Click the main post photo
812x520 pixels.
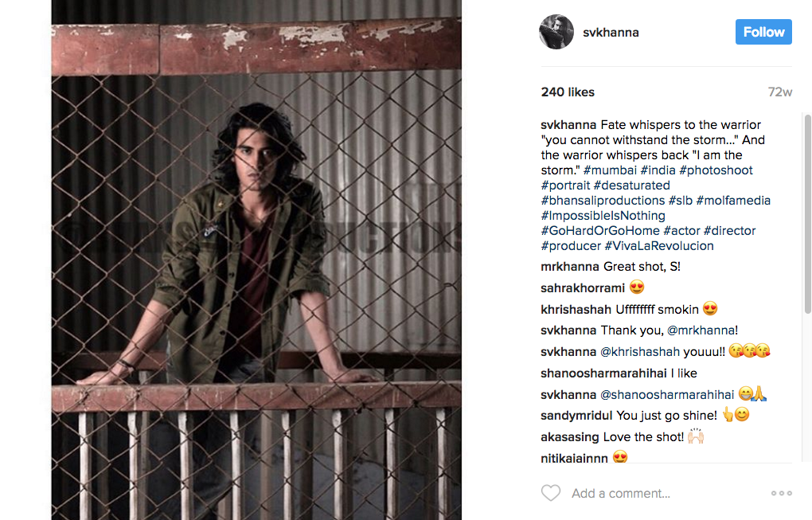pos(256,260)
